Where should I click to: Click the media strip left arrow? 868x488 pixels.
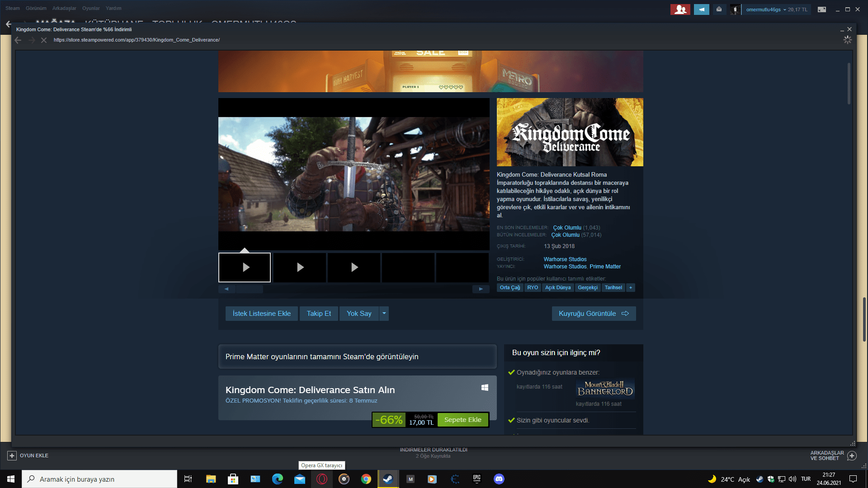click(x=226, y=289)
